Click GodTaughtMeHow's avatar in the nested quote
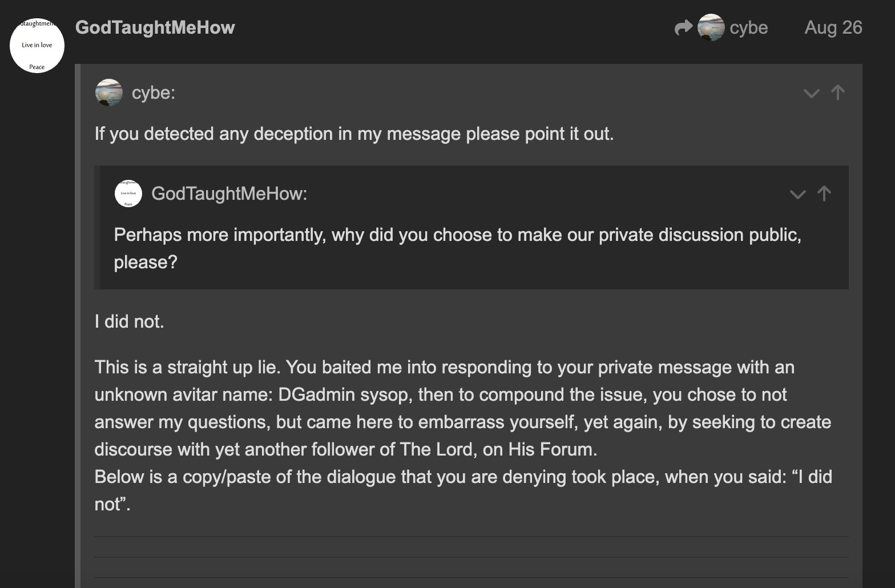Image resolution: width=895 pixels, height=588 pixels. point(128,194)
